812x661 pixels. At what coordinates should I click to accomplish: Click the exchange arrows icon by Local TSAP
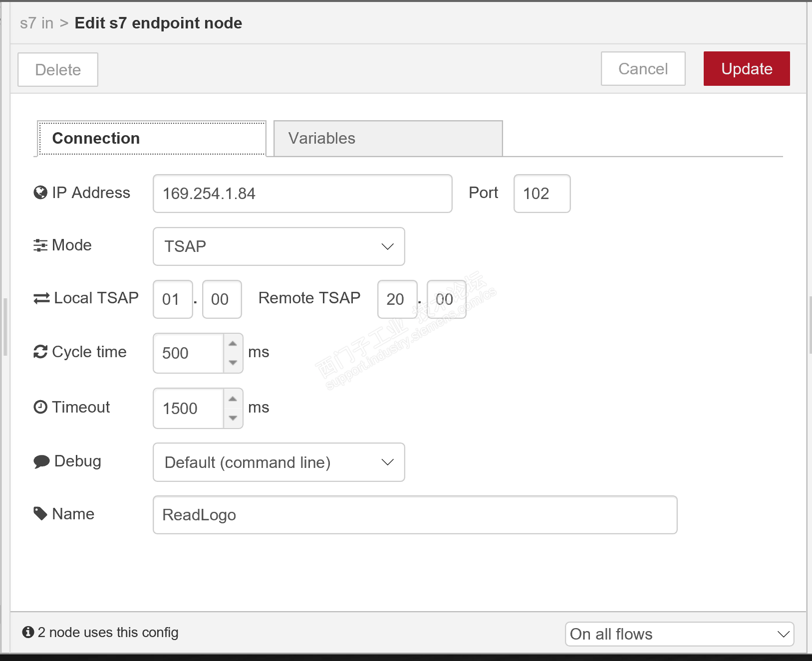[x=41, y=298]
